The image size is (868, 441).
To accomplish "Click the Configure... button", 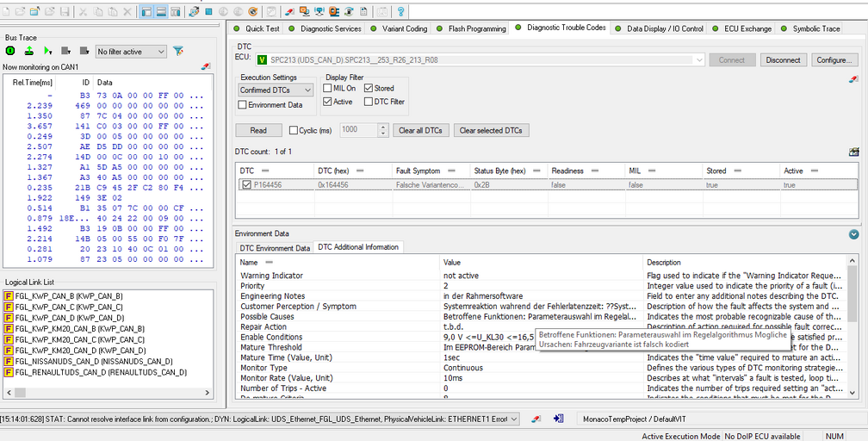I will tap(834, 59).
